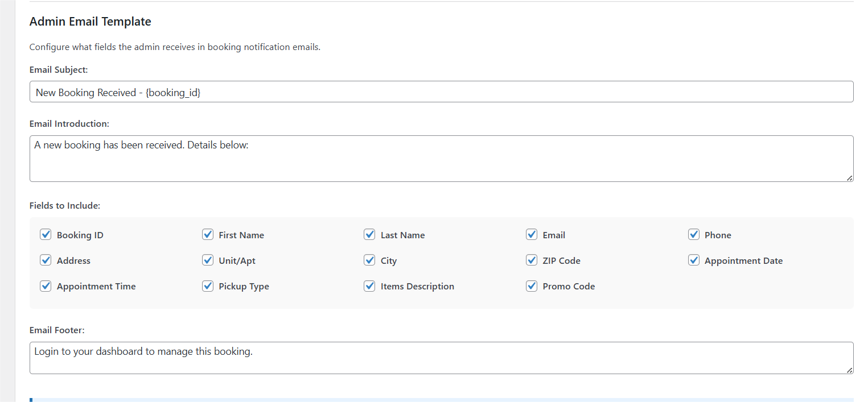Toggle the Phone checkbox off
The height and width of the screenshot is (402, 868).
[x=694, y=234]
